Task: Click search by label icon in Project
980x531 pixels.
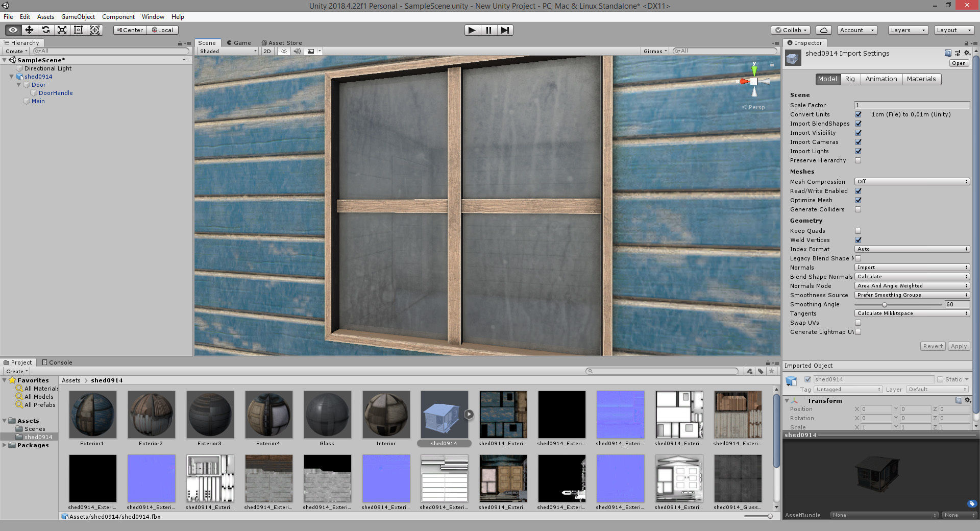Action: coord(761,371)
